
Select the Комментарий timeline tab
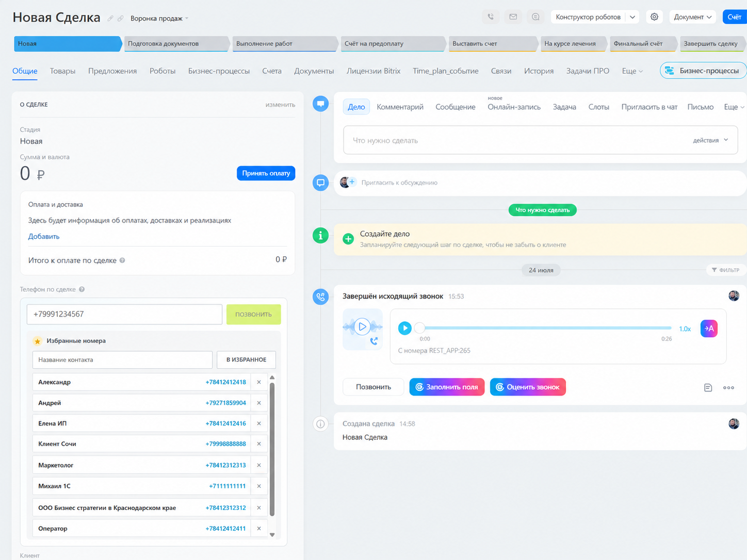pos(400,107)
